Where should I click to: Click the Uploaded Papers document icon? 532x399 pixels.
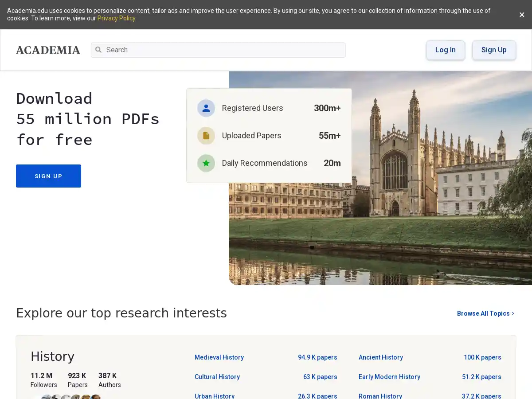click(x=206, y=136)
